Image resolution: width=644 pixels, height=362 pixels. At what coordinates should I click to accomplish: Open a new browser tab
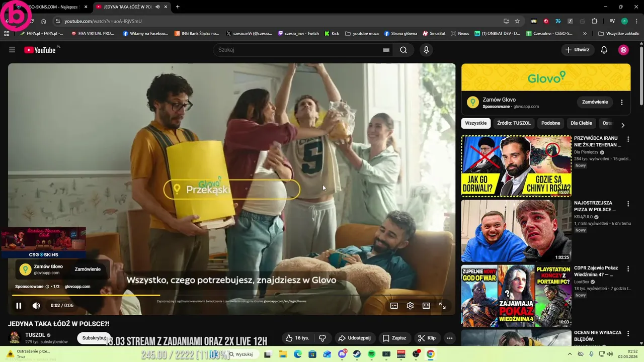(x=178, y=7)
